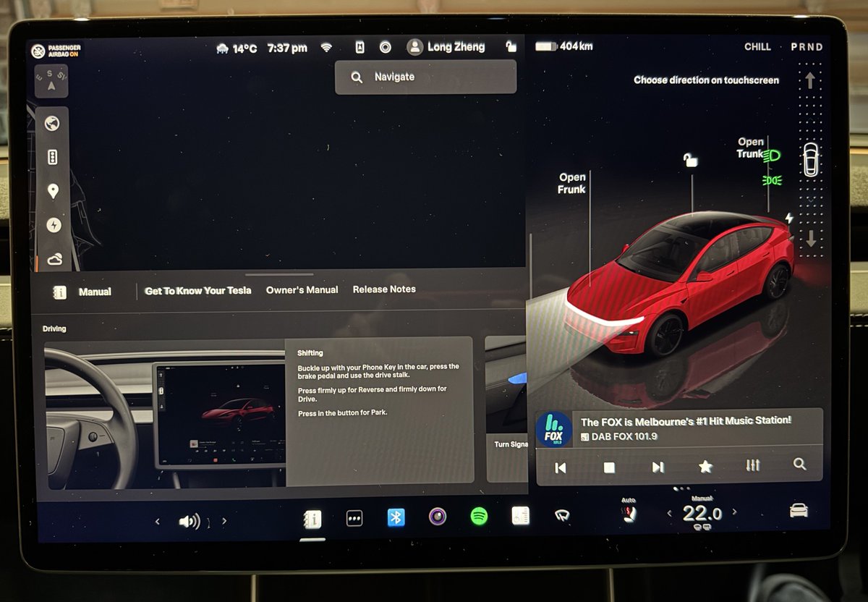Toggle the Auto seat heater
The height and width of the screenshot is (602, 868).
tap(629, 512)
